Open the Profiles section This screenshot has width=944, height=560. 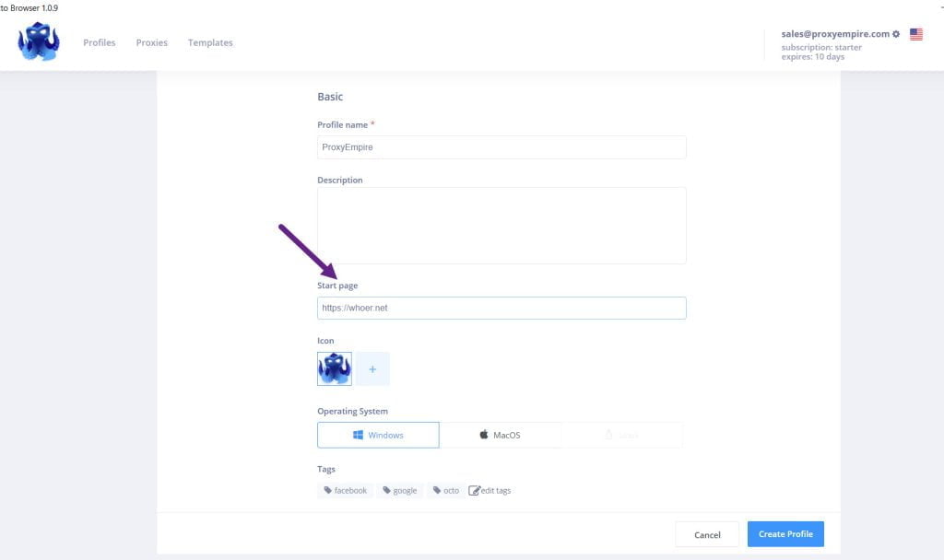100,42
